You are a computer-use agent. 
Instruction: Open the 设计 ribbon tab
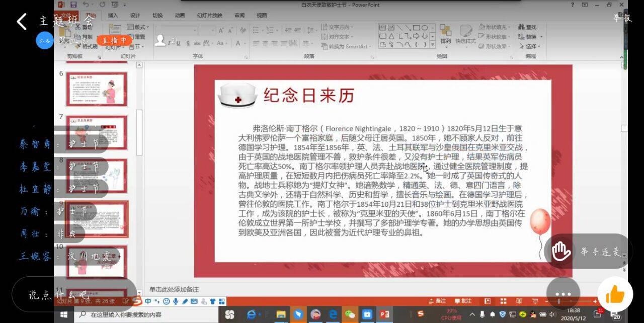tap(135, 15)
